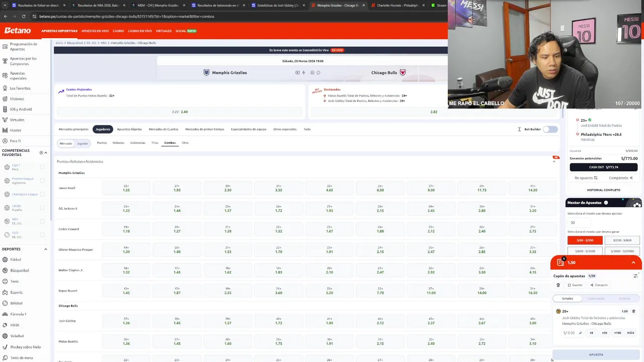Open iOS y Android phone icon
The height and width of the screenshot is (362, 644).
tap(5, 109)
